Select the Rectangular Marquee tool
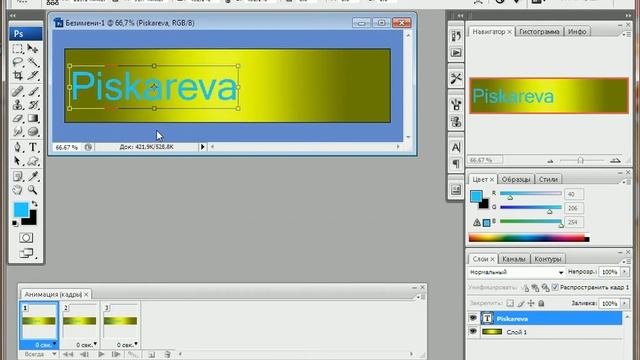 [18, 49]
